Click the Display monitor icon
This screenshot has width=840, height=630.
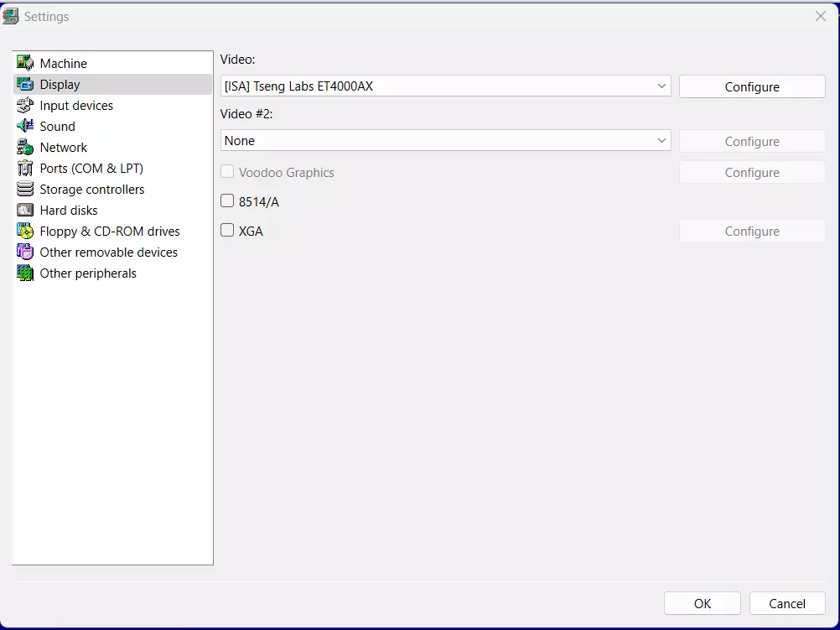(24, 84)
